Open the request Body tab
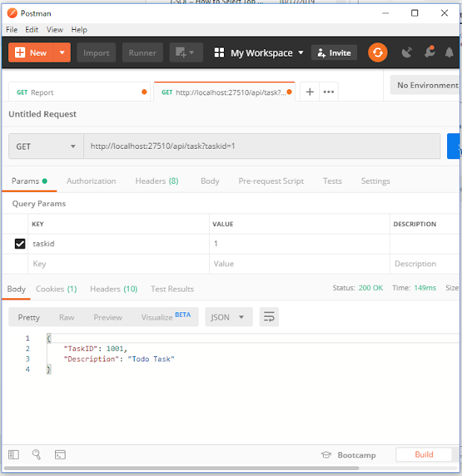The height and width of the screenshot is (476, 462). (x=210, y=181)
